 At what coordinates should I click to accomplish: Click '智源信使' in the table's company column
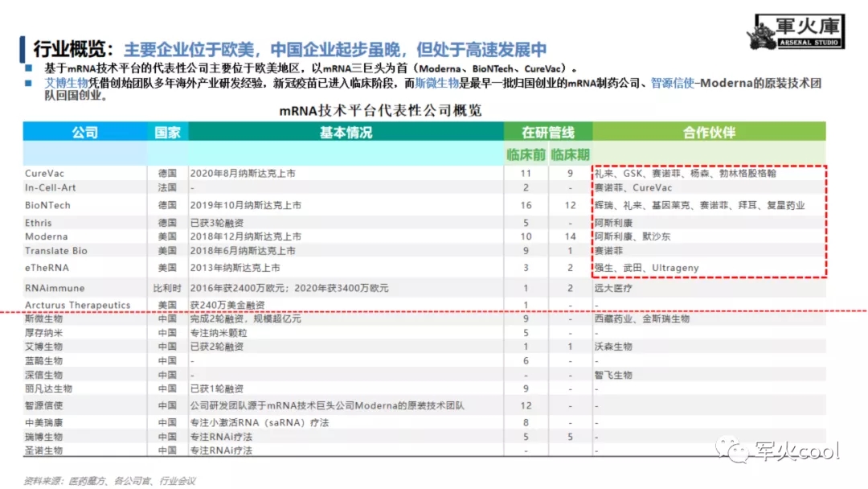(43, 406)
